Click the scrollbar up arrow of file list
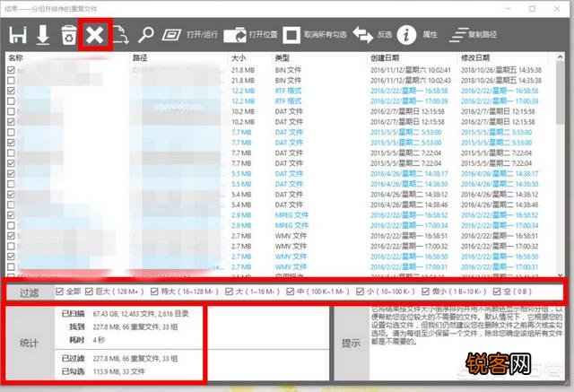This screenshot has height=392, width=574. pyautogui.click(x=560, y=57)
